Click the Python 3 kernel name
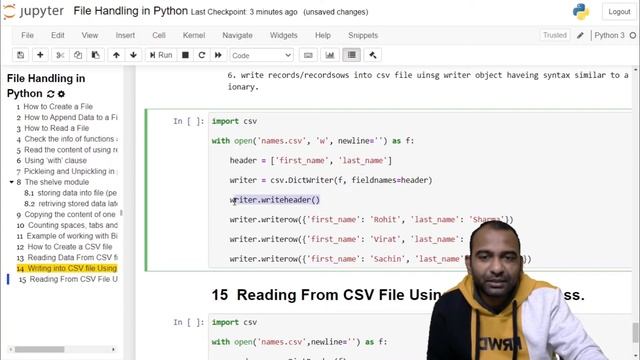 pos(609,36)
